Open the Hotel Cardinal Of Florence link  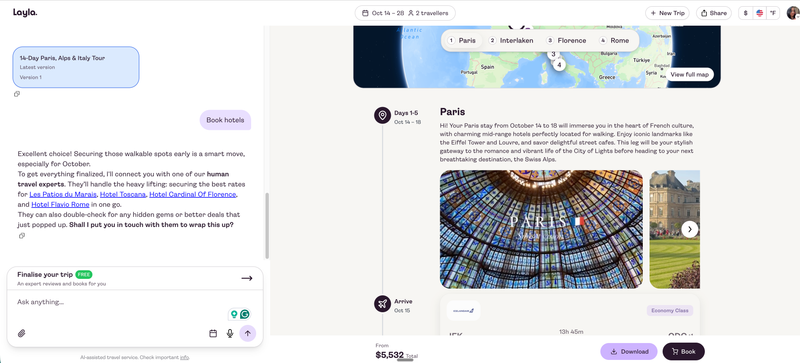pos(192,195)
